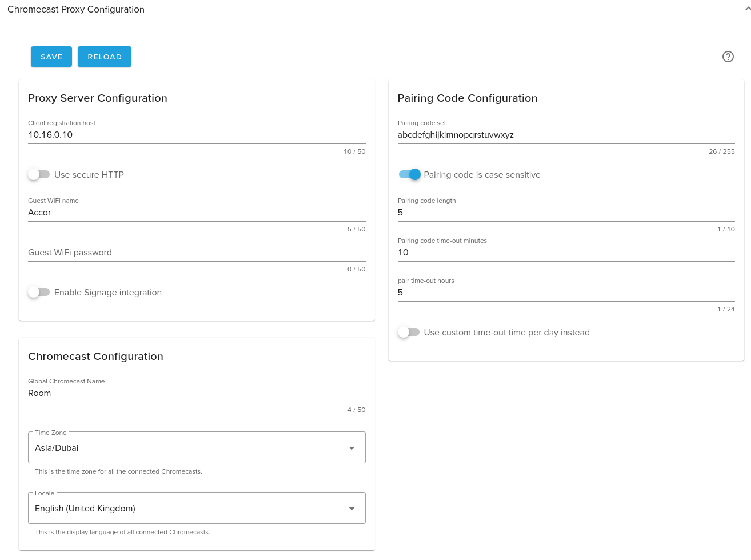Edit the pair time-out hours field
Viewport: 751px width, 560px height.
point(566,293)
